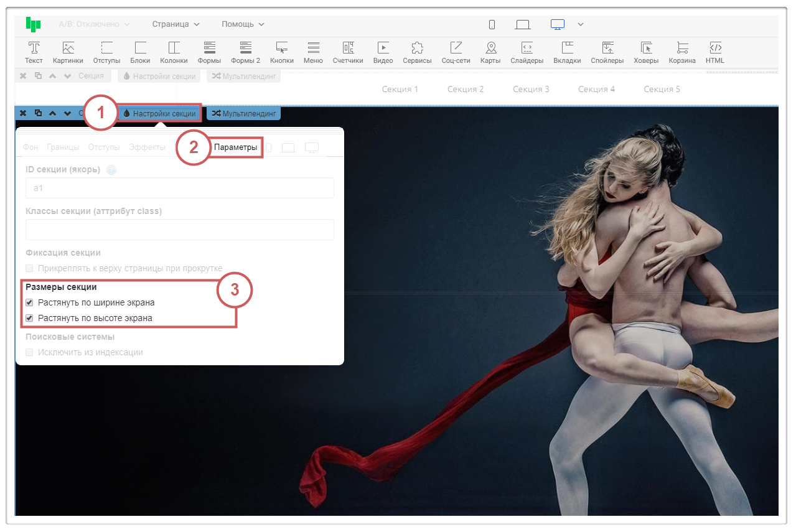Viewport: 796px width, 532px height.
Task: Open the Фон settings tab
Action: 30,147
